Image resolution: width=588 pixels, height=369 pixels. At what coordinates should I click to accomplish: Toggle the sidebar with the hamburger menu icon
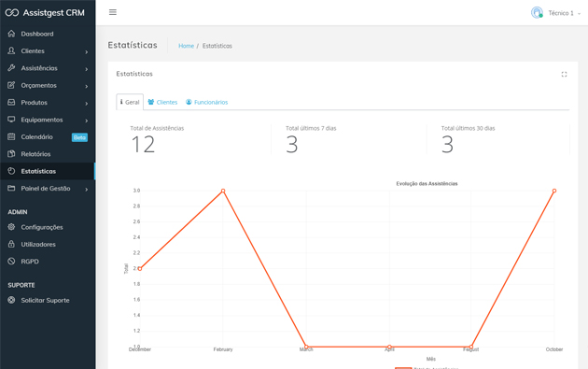113,12
